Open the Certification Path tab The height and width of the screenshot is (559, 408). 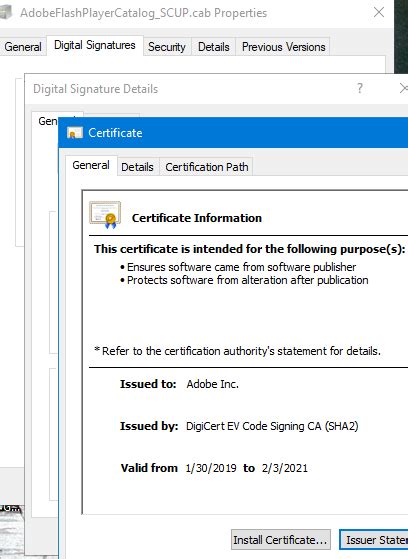click(x=206, y=167)
